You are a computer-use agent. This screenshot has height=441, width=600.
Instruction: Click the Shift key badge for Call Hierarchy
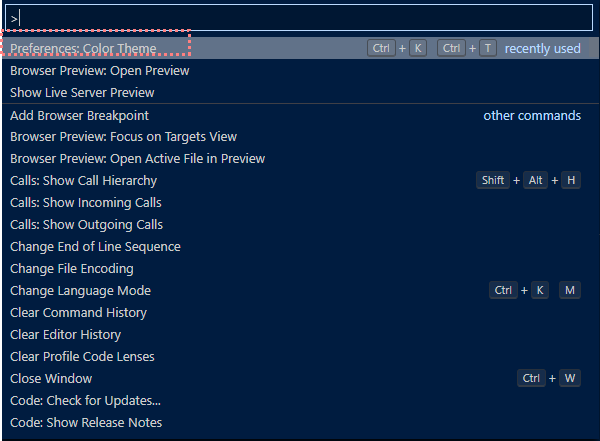click(x=493, y=180)
